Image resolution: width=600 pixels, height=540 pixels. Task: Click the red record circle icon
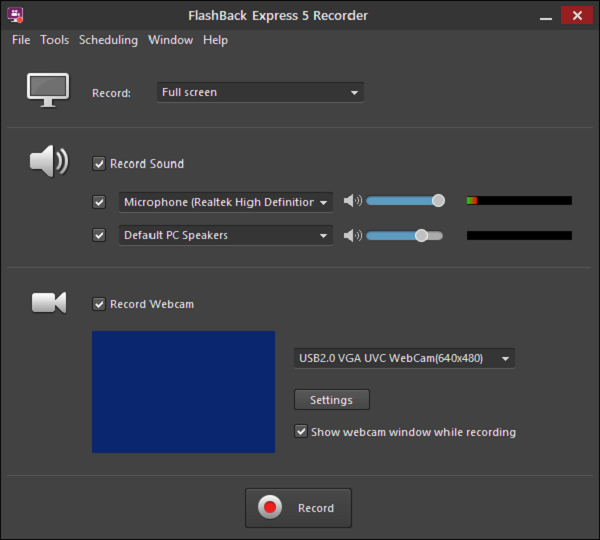(x=270, y=508)
